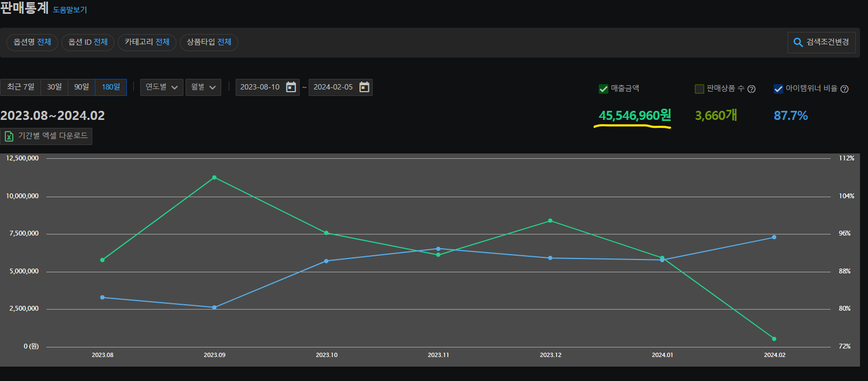Open the end date calendar icon
The height and width of the screenshot is (381, 868).
(364, 87)
